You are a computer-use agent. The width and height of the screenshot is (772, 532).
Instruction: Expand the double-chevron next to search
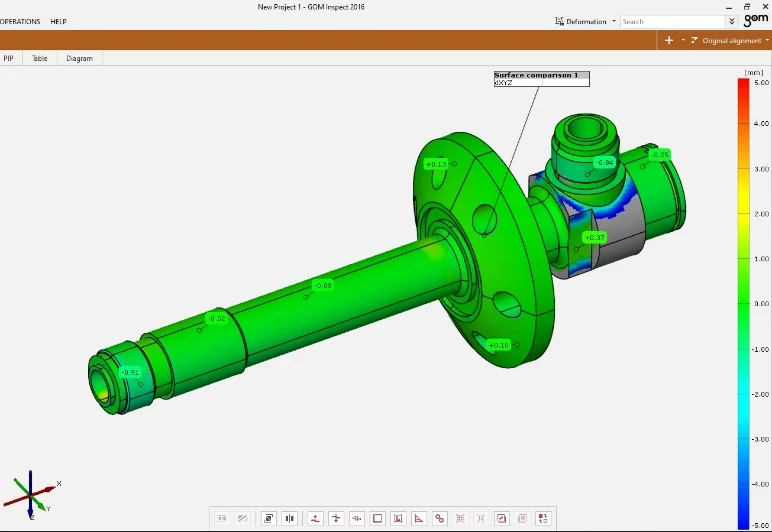pyautogui.click(x=732, y=21)
